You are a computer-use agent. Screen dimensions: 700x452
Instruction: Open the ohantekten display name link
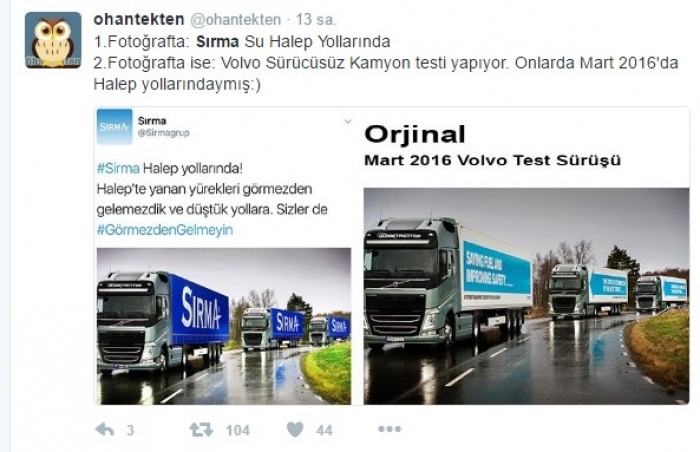pos(139,20)
